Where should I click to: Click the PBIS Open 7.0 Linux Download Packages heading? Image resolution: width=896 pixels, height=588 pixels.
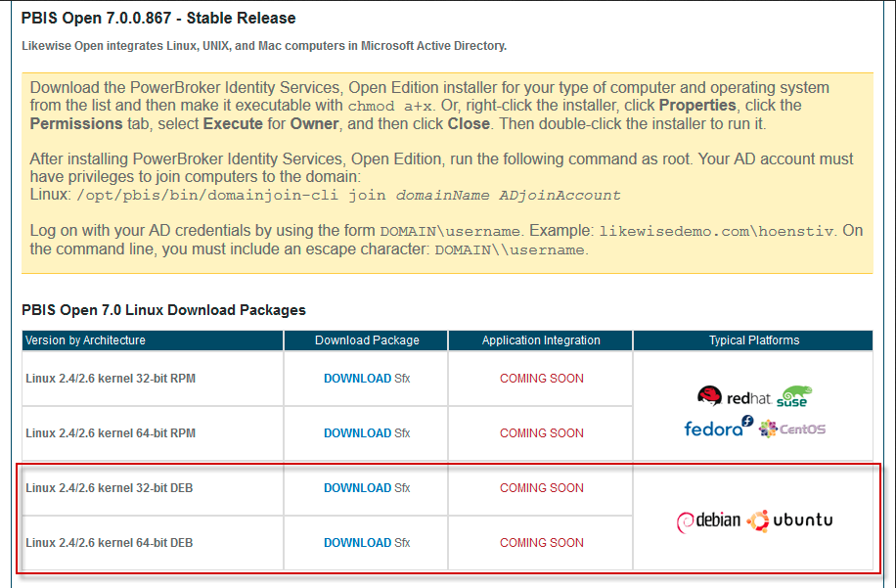pos(163,310)
